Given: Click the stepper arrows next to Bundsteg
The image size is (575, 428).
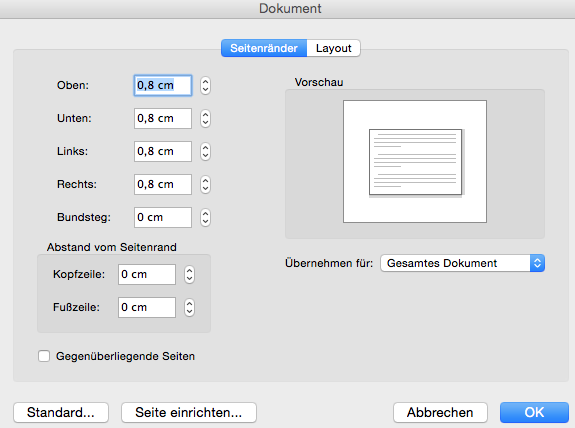Looking at the screenshot, I should pyautogui.click(x=205, y=217).
